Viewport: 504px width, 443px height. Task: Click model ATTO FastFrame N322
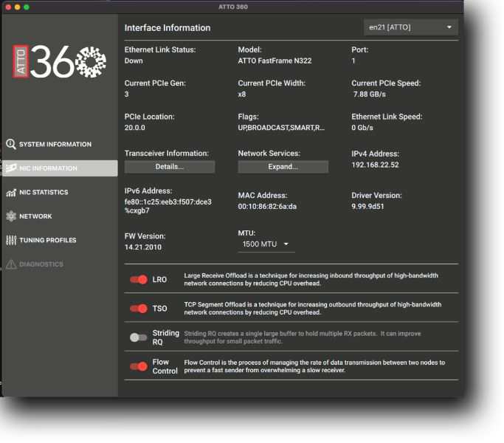(x=275, y=61)
